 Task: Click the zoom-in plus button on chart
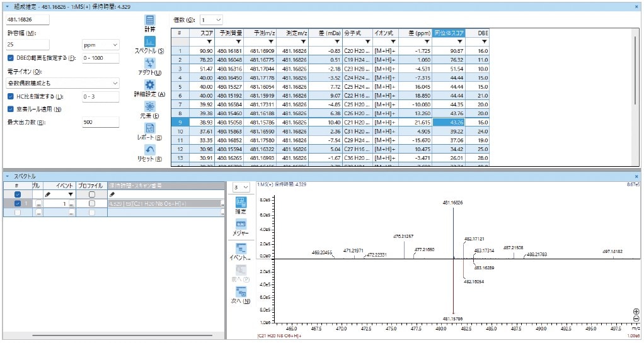point(636,312)
